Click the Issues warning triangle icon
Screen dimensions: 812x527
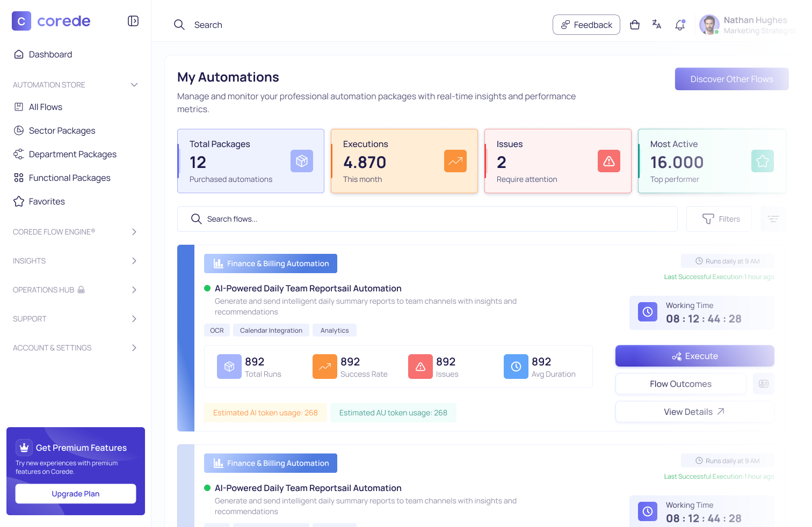(x=609, y=161)
